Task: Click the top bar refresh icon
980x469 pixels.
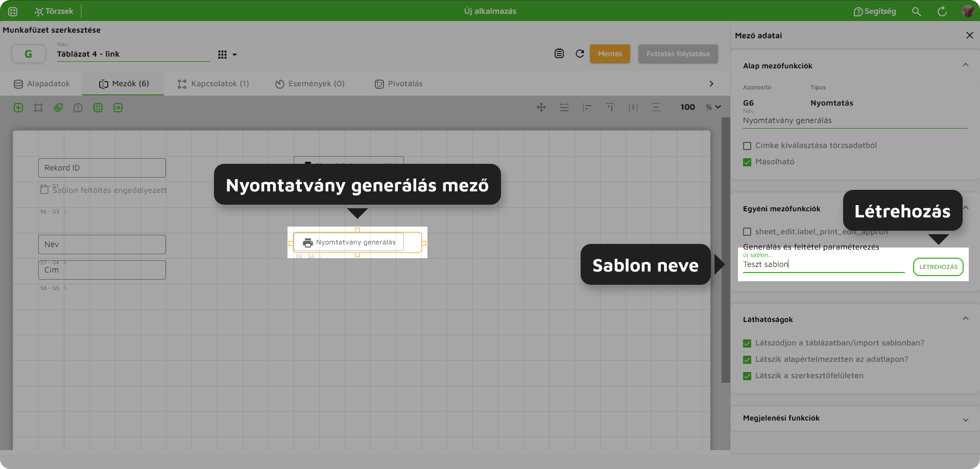Action: coord(942,11)
